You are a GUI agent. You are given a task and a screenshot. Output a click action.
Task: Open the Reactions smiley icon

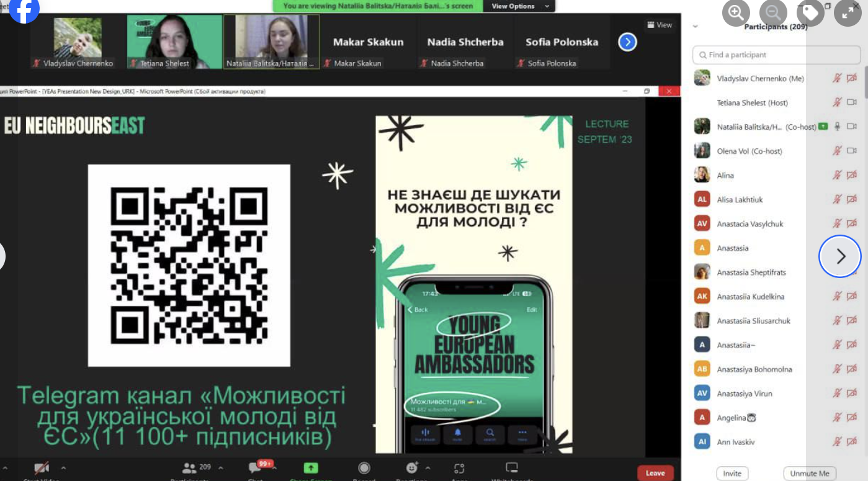(x=412, y=468)
